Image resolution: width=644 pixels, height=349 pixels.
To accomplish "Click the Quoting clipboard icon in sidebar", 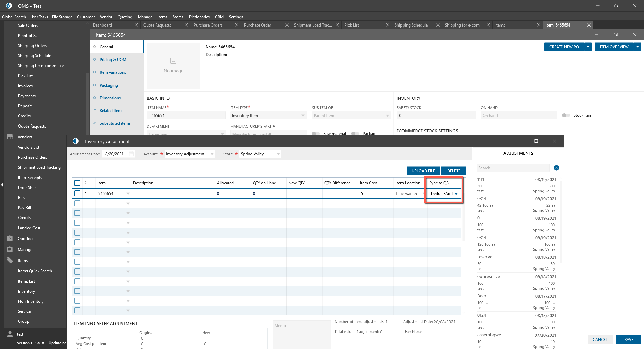I will [10, 239].
